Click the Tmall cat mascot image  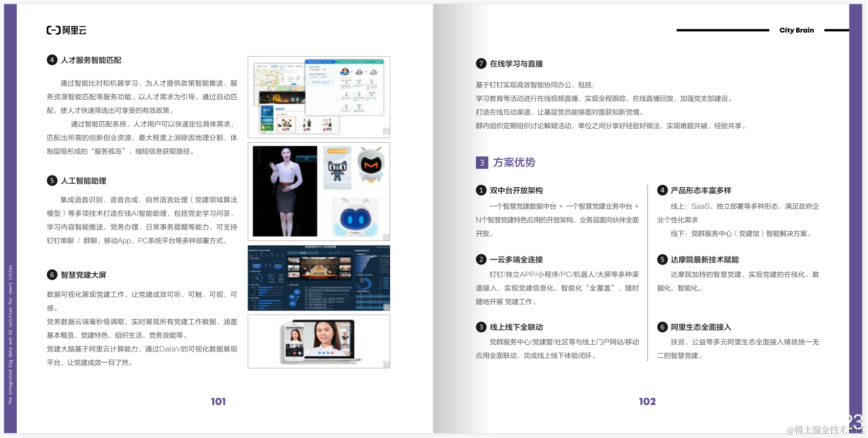click(x=337, y=168)
